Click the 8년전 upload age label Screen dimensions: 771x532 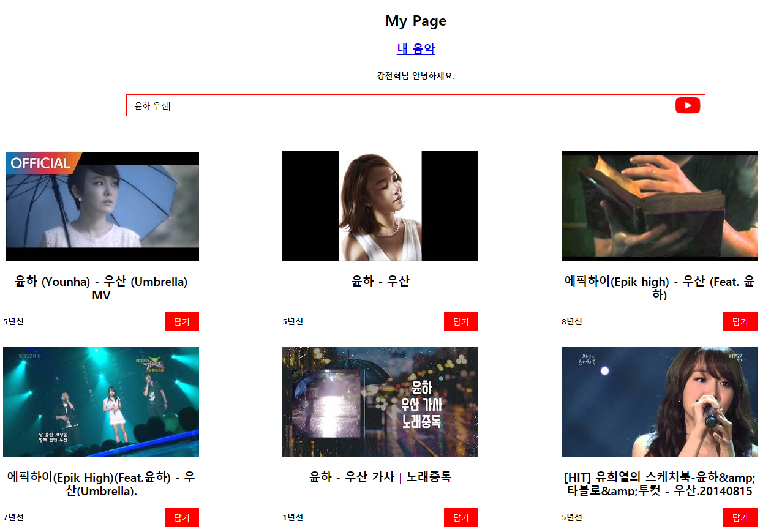pyautogui.click(x=572, y=321)
